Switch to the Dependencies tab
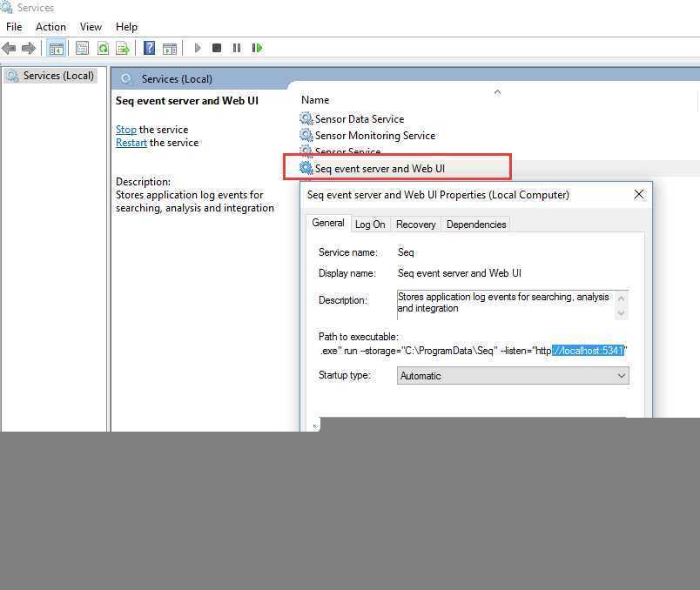This screenshot has width=700, height=590. [476, 225]
